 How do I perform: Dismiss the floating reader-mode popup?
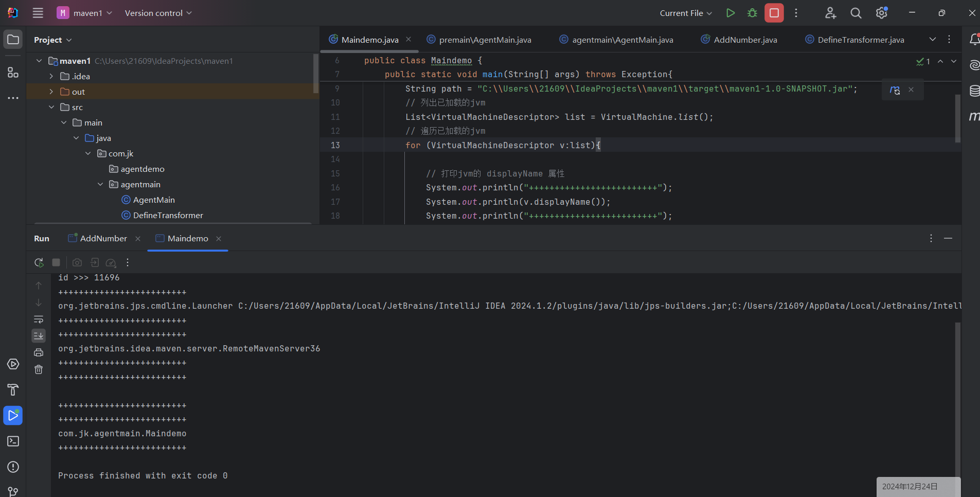tap(911, 90)
